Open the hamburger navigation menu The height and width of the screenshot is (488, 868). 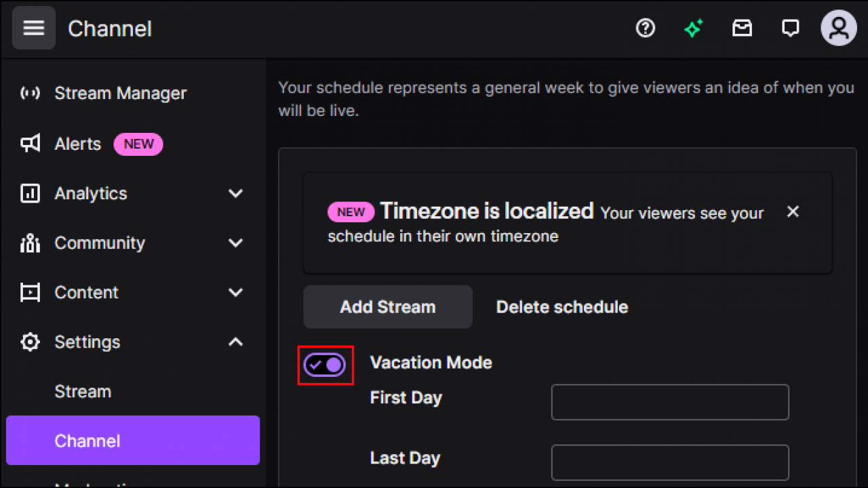(x=33, y=28)
